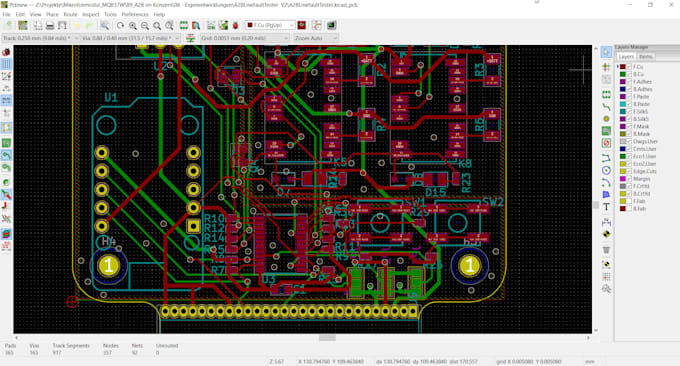Open the Route menu
680x366 pixels.
click(70, 14)
